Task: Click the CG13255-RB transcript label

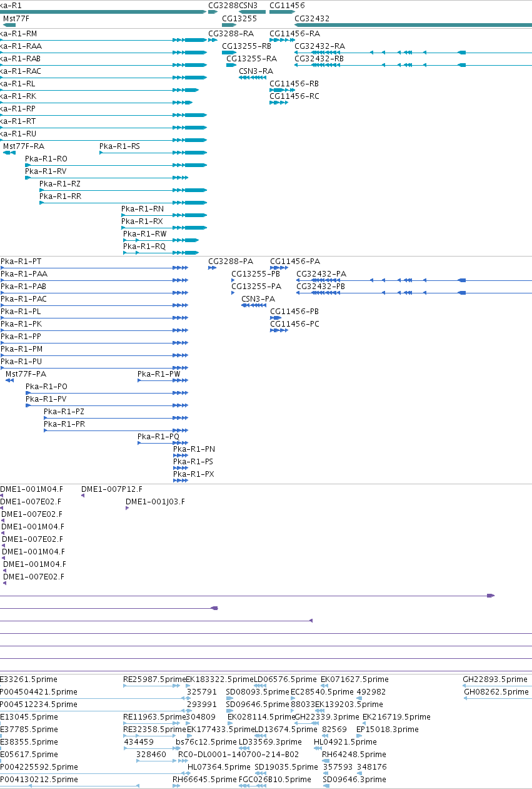Action: (x=246, y=46)
